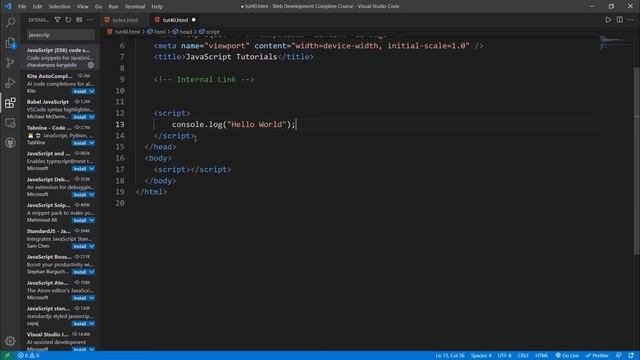Open install dropdown for JavaScript Booster
640x360 pixels.
[x=92, y=272]
